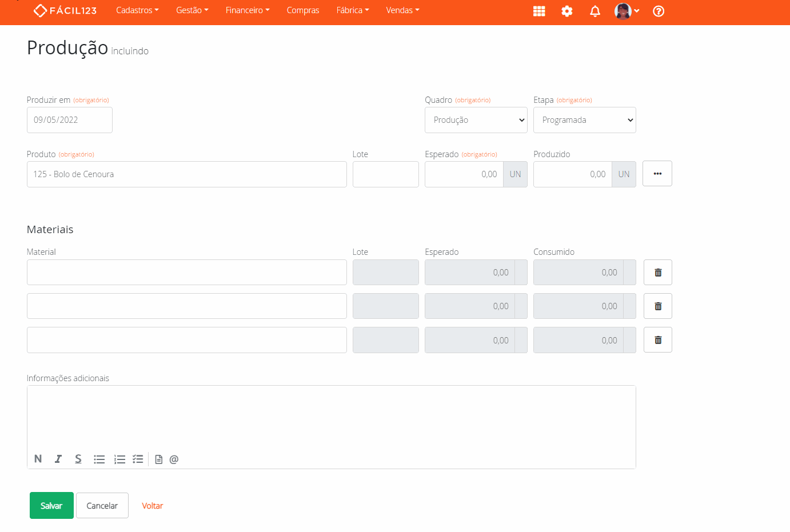Open the help question mark icon
The image size is (790, 532).
tap(659, 11)
